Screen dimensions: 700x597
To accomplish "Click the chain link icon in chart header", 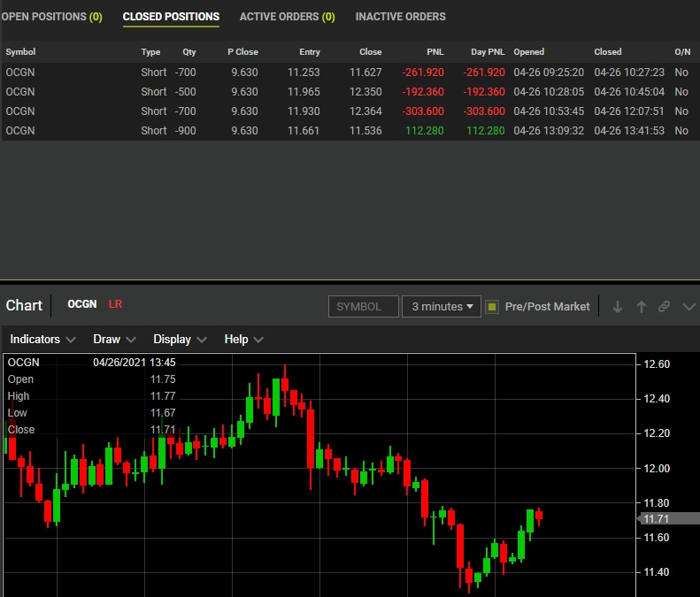I will 665,307.
